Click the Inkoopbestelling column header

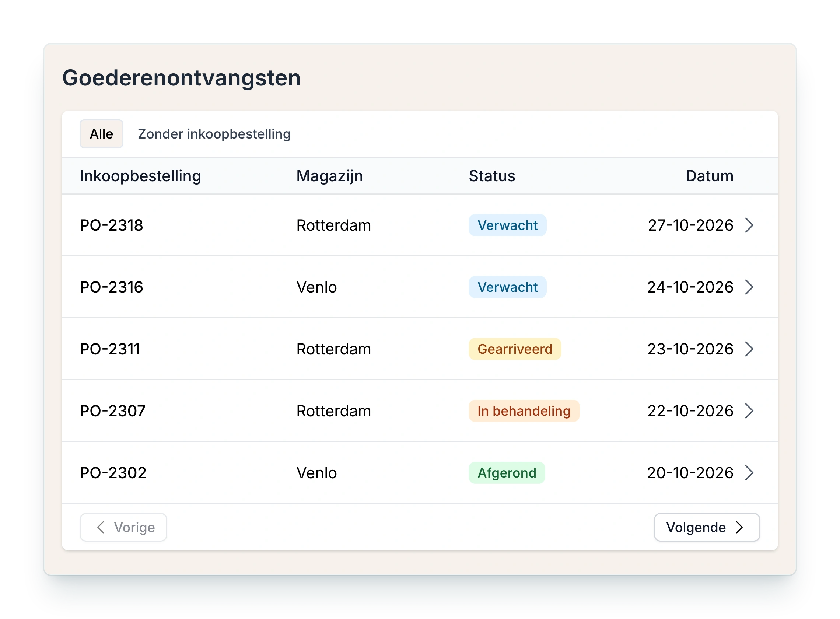pos(140,176)
